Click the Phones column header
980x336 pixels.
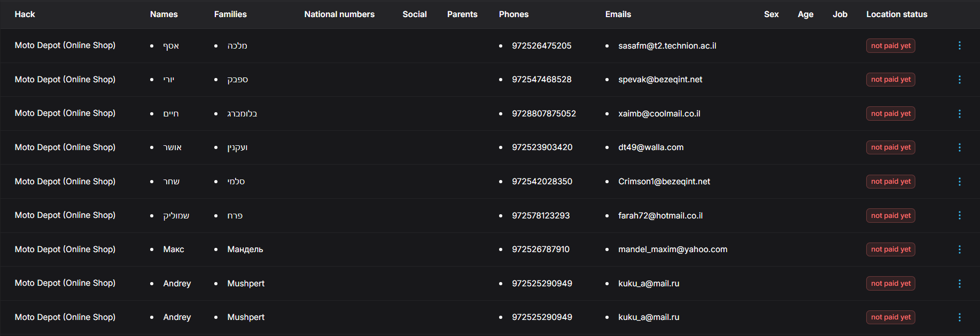pos(514,14)
